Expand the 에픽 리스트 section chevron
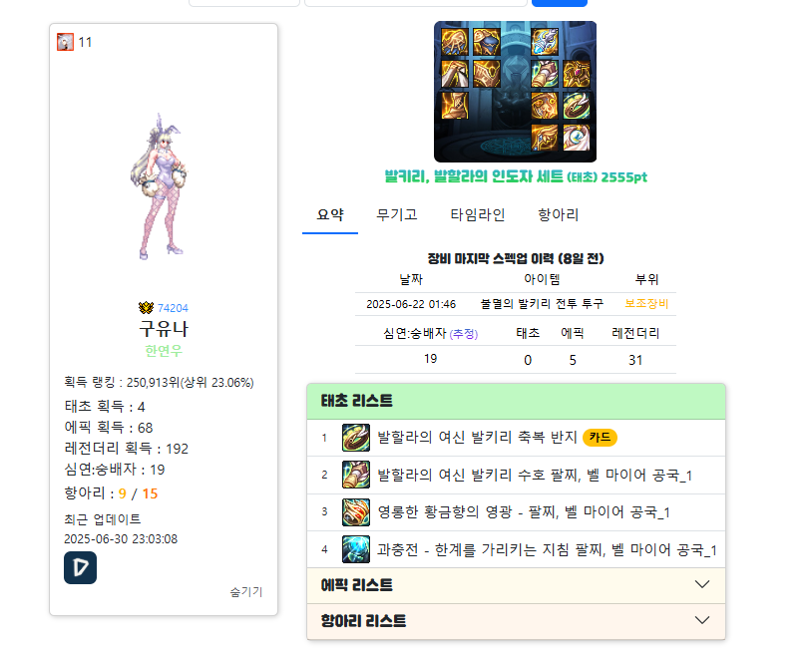This screenshot has height=651, width=812. [702, 585]
